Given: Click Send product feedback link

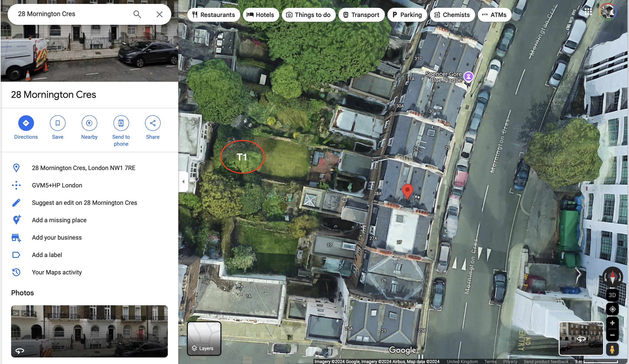Looking at the screenshot, I should (546, 362).
